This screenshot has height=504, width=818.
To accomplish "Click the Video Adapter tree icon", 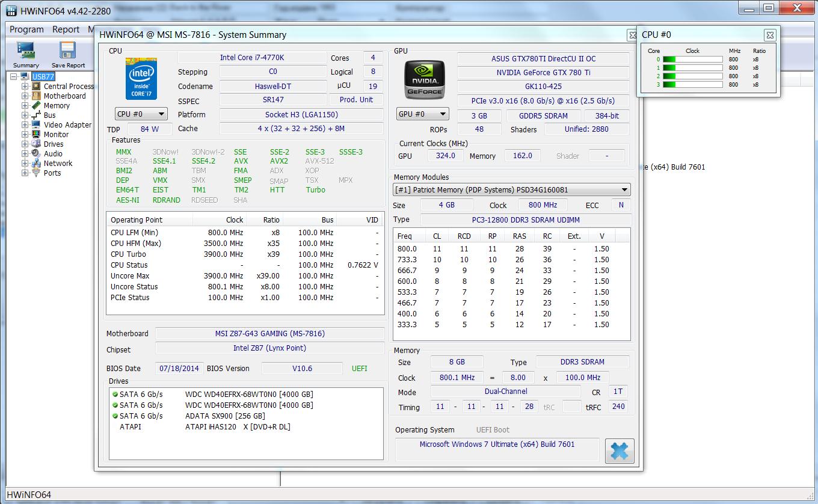I will coord(36,124).
